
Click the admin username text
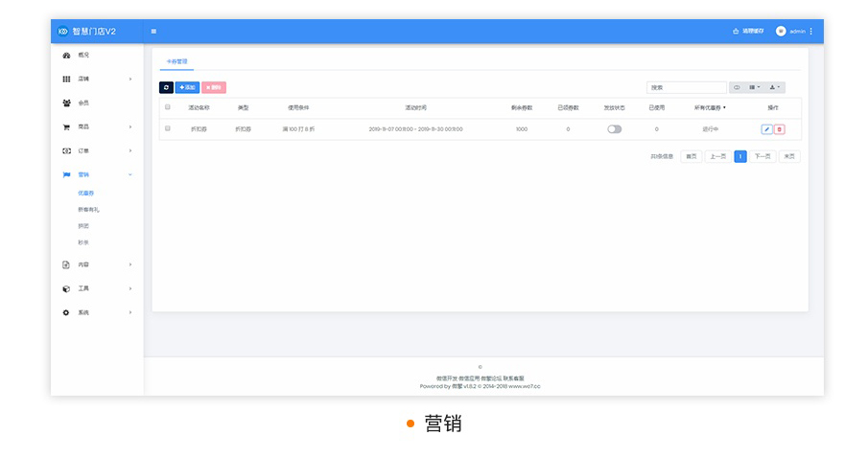797,32
